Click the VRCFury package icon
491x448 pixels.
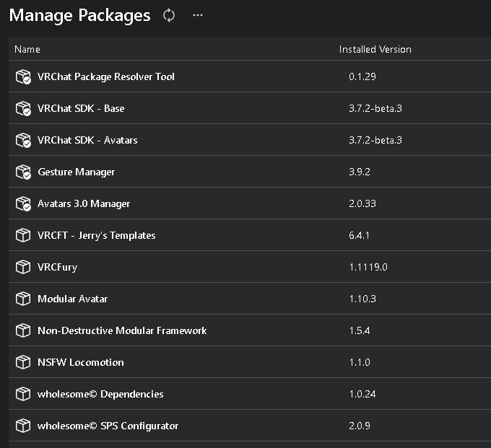pyautogui.click(x=23, y=267)
